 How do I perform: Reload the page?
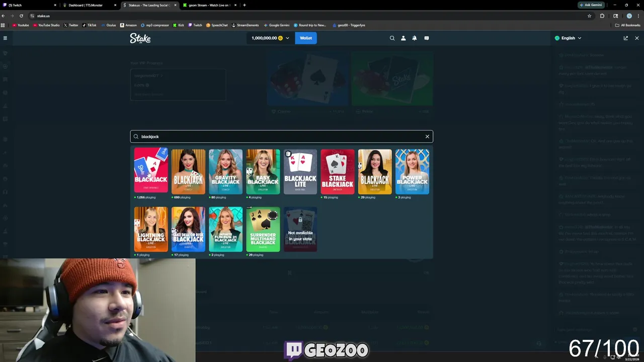point(21,16)
